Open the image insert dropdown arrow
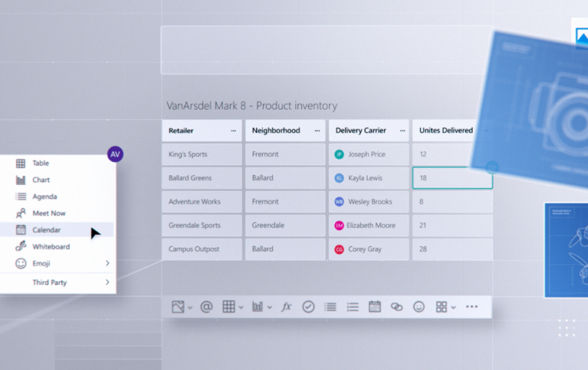This screenshot has width=588, height=370. coord(190,308)
